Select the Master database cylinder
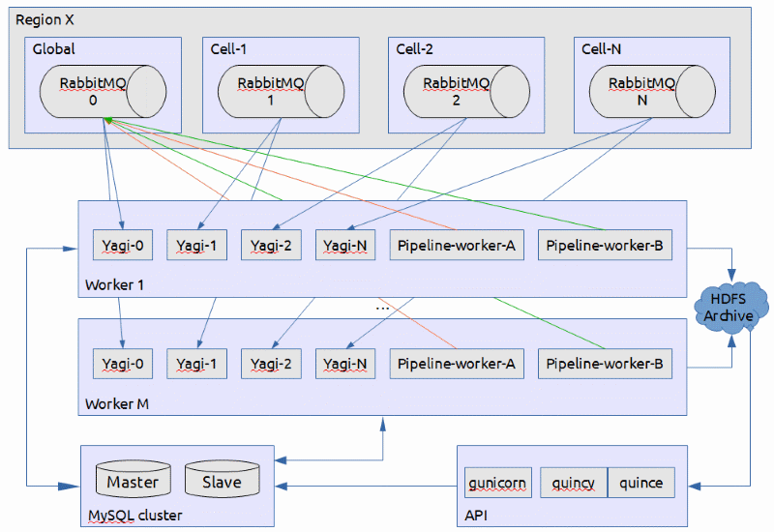Image resolution: width=774 pixels, height=532 pixels. [133, 481]
